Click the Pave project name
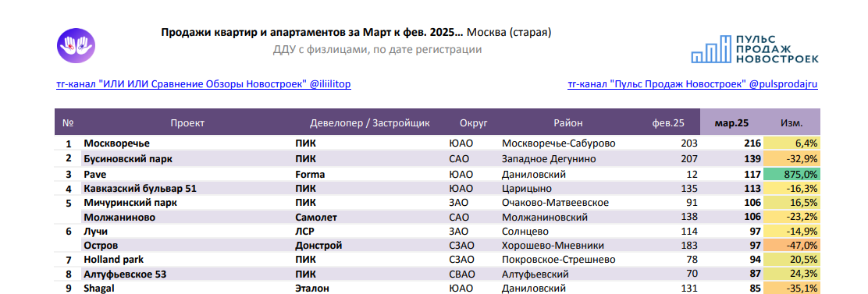This screenshot has height=294, width=868. click(x=91, y=174)
